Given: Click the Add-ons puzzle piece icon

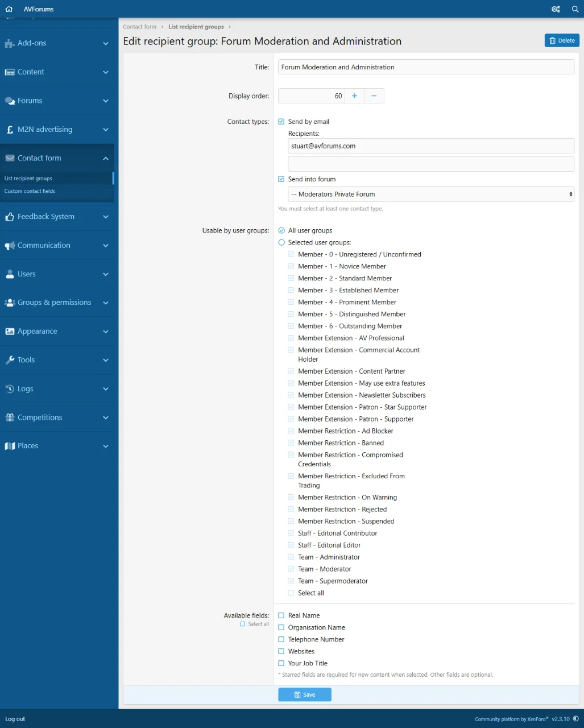Looking at the screenshot, I should click(10, 43).
